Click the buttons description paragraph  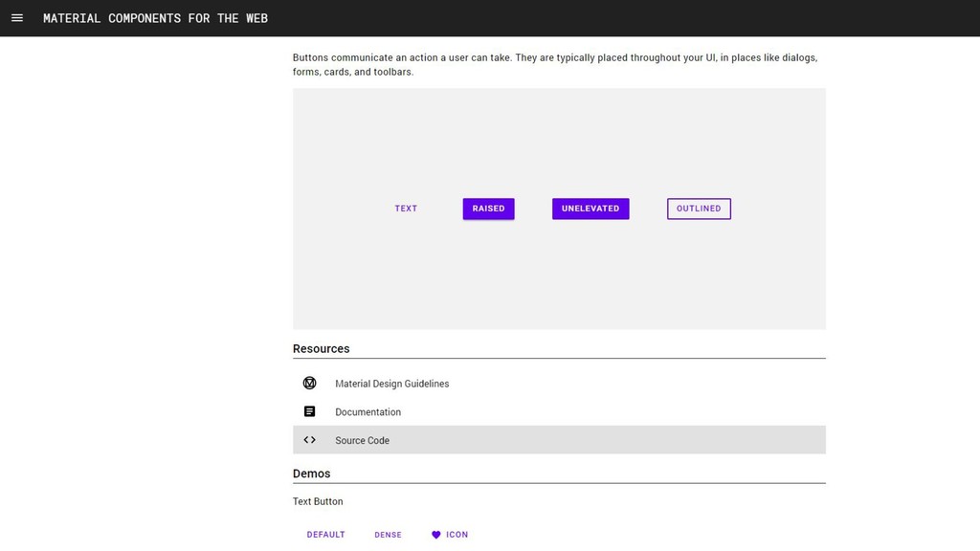coord(555,64)
